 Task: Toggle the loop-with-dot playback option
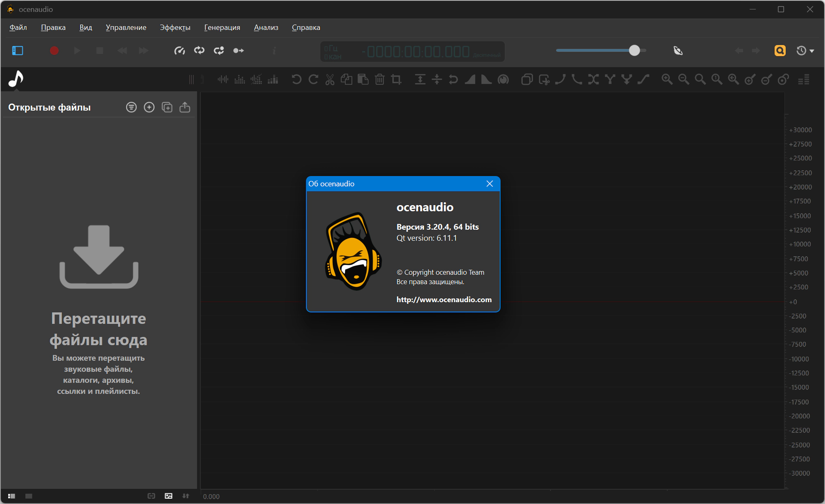coord(219,51)
